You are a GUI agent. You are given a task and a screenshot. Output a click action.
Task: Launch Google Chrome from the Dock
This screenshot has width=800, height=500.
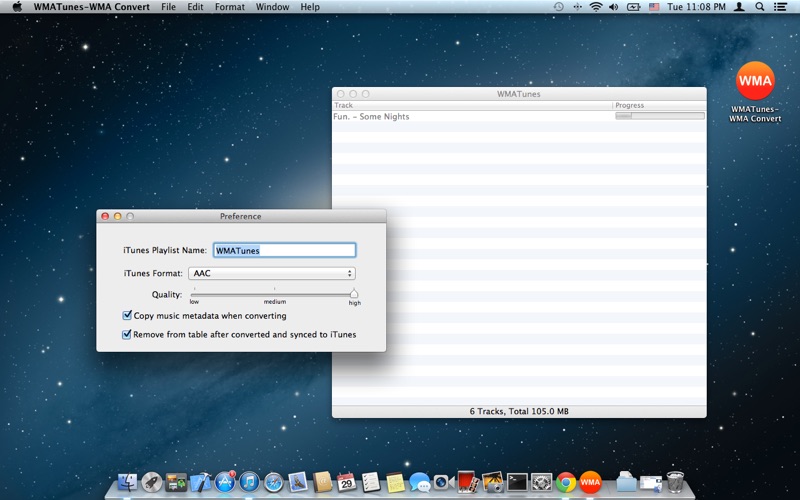click(x=566, y=482)
